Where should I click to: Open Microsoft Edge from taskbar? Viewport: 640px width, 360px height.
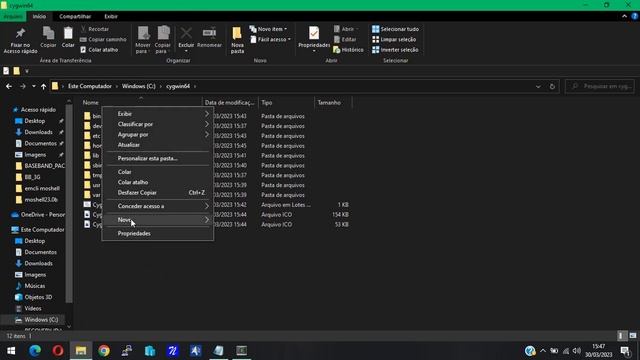[x=35, y=351]
